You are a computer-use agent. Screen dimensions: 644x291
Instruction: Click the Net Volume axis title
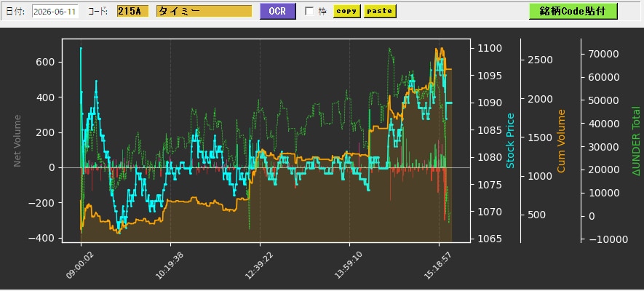click(x=17, y=141)
